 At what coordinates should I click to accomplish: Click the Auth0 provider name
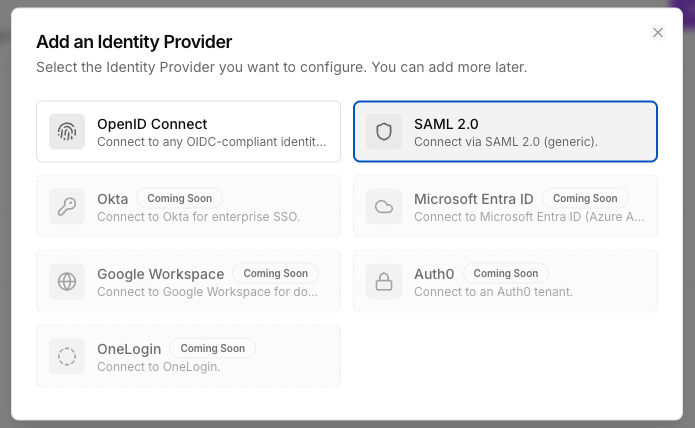434,274
